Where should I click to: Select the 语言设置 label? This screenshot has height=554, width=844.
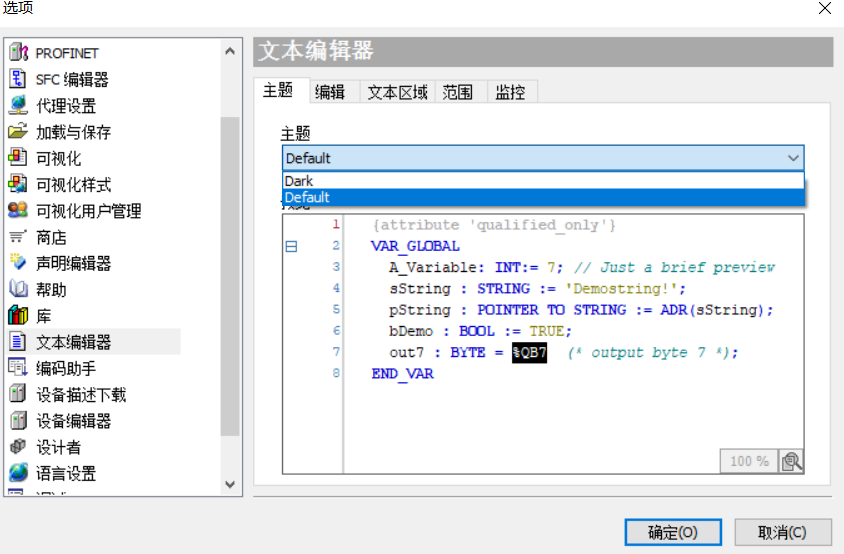[x=66, y=473]
